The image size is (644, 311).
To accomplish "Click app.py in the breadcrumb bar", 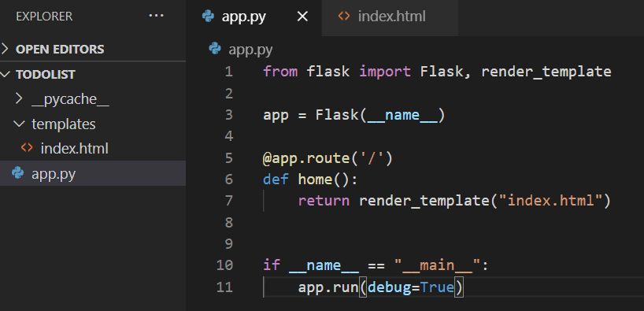I will click(250, 50).
